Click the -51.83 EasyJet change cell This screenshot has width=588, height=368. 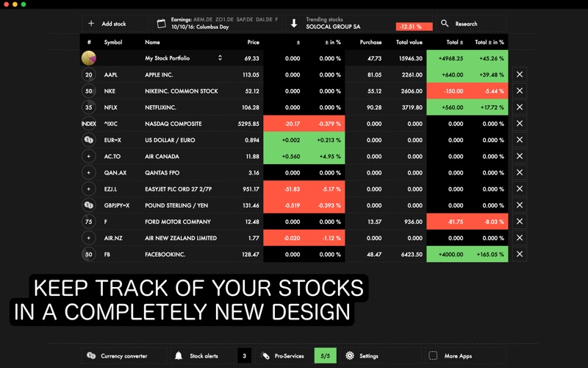pyautogui.click(x=284, y=189)
